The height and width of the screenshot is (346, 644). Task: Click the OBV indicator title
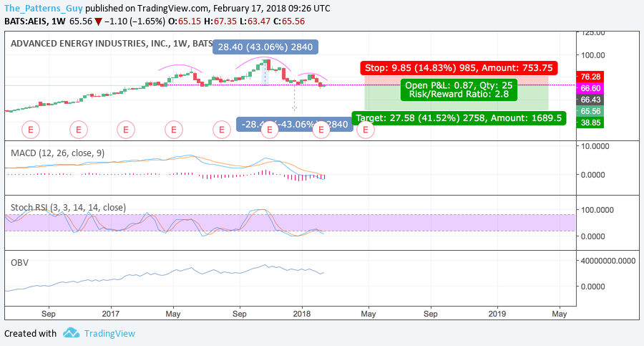19,262
